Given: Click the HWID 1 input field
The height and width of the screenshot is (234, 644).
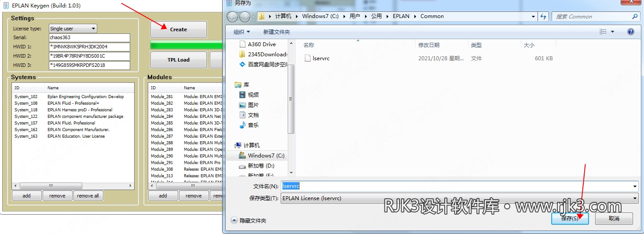Looking at the screenshot, I should click(89, 47).
